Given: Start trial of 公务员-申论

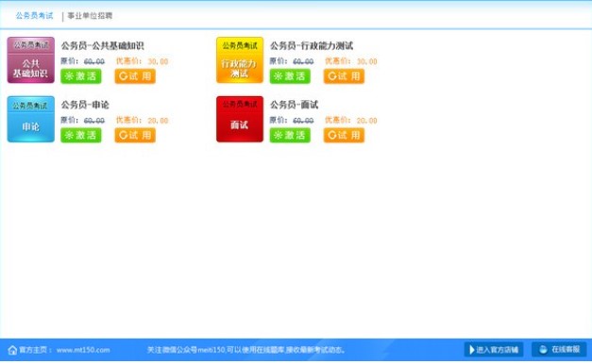Looking at the screenshot, I should (x=135, y=136).
